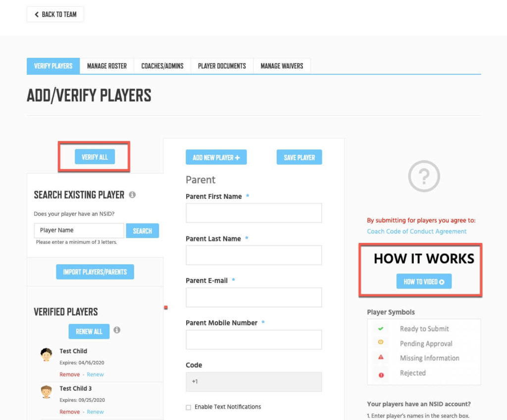Remove Test Child from verified players
The width and height of the screenshot is (507, 420).
(x=69, y=374)
